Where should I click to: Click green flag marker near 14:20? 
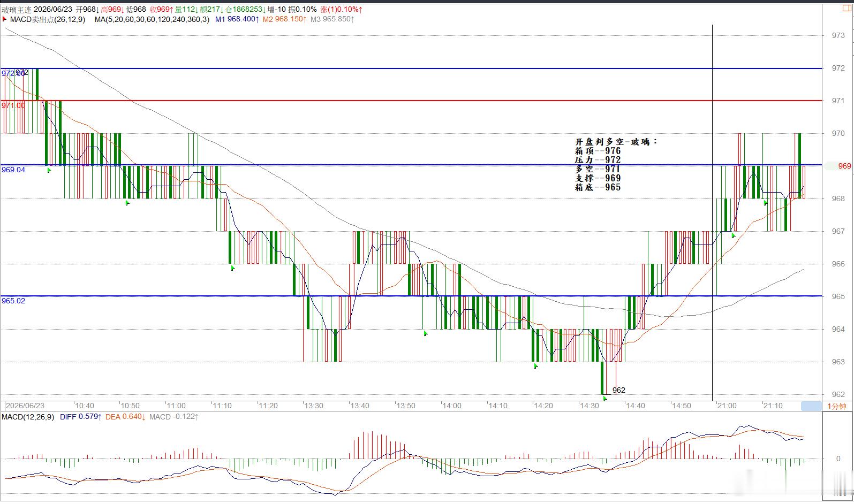click(535, 366)
